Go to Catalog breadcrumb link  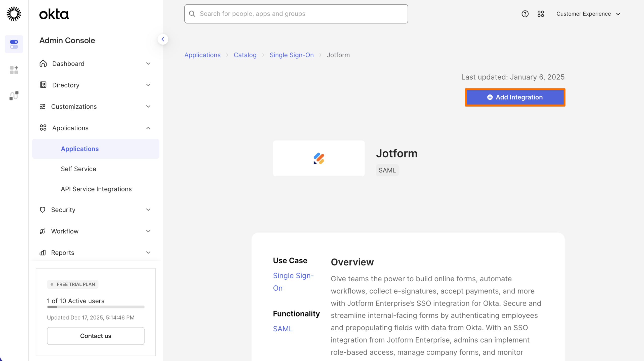point(245,55)
